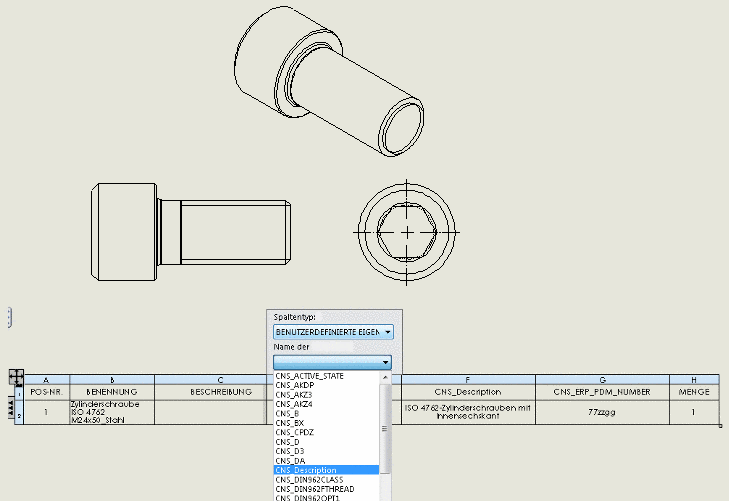
Task: Click the MENGE header cell
Action: point(694,392)
